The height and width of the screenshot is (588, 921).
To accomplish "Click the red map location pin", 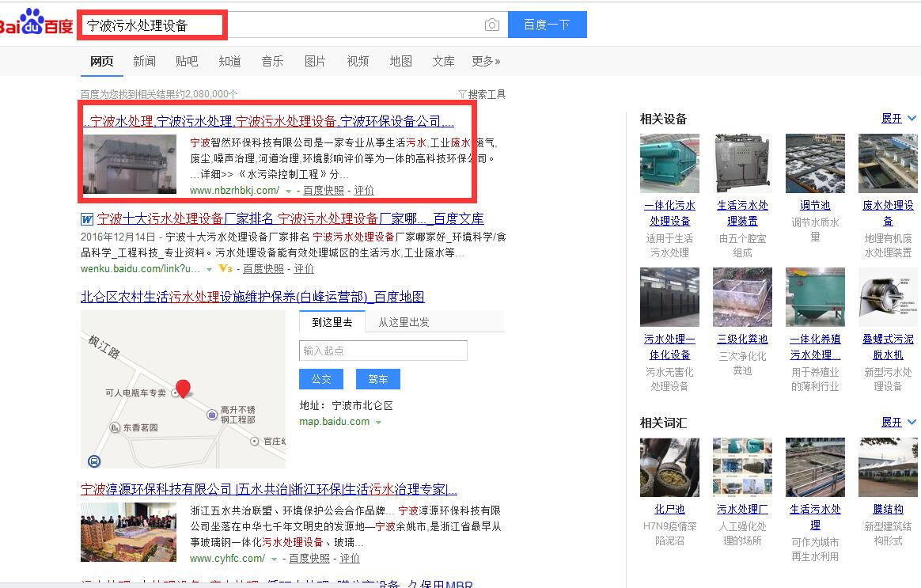I will click(x=184, y=389).
